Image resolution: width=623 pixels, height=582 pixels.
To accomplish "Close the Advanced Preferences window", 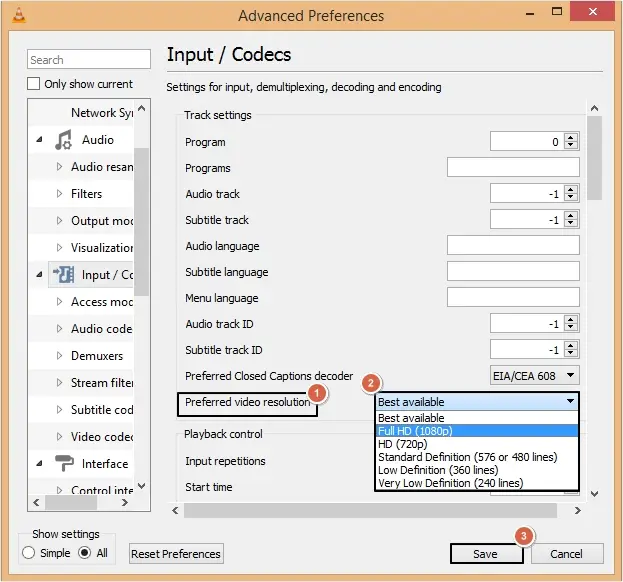I will click(x=593, y=12).
